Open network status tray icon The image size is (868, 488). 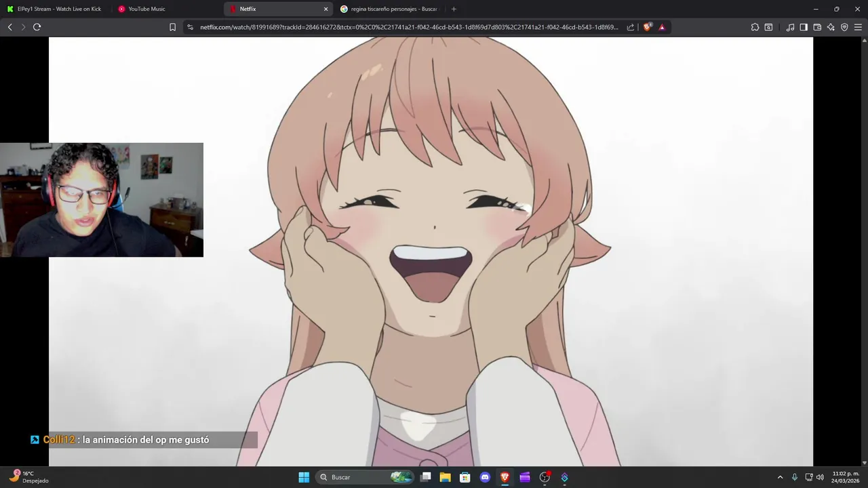pyautogui.click(x=809, y=477)
